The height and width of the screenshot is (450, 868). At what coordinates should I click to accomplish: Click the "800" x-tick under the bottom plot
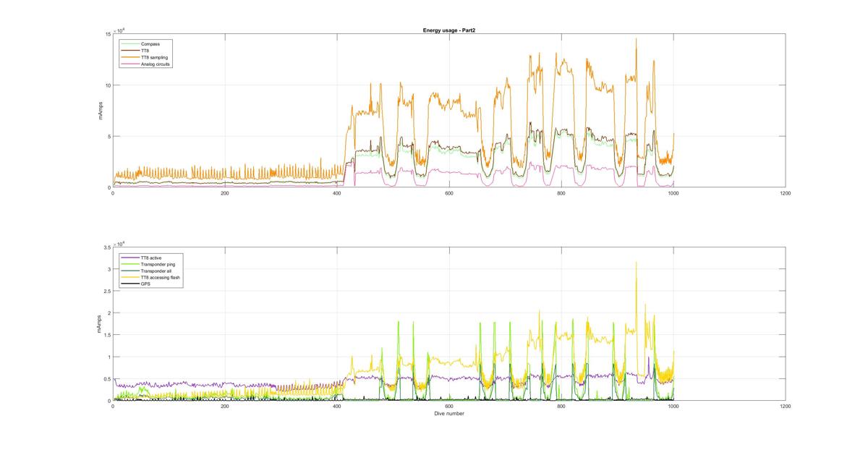pyautogui.click(x=561, y=407)
